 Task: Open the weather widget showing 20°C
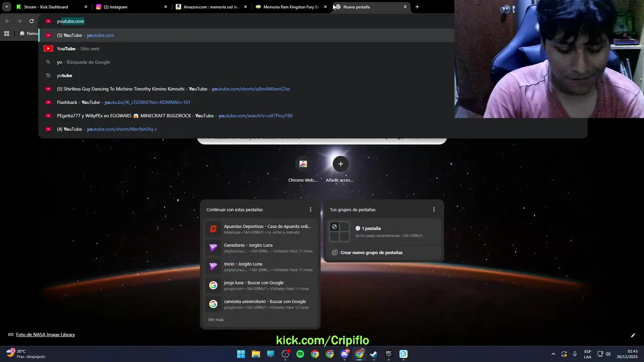[x=25, y=354]
